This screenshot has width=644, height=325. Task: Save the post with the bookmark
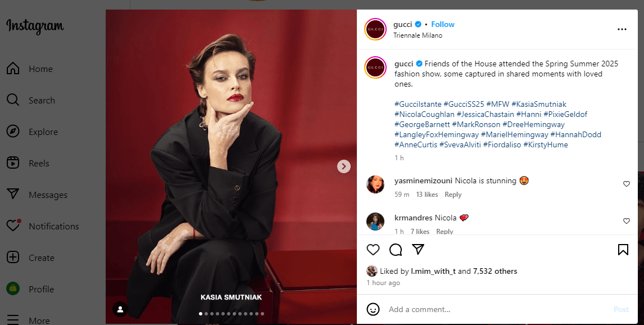pyautogui.click(x=622, y=249)
